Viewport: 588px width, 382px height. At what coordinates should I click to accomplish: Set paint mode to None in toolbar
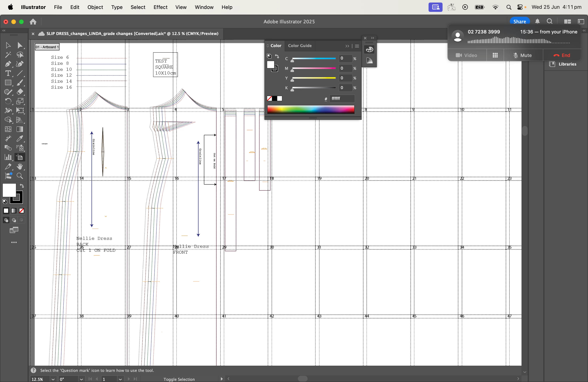(x=22, y=211)
